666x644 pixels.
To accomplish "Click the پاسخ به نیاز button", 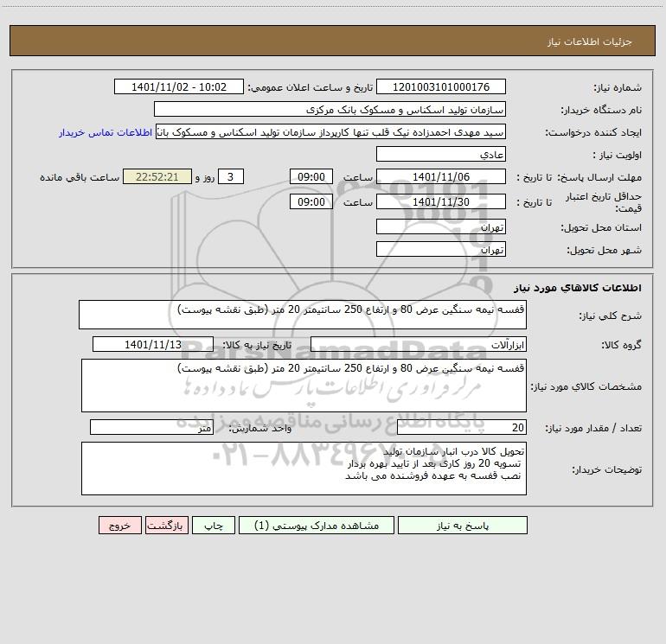I will point(463,525).
